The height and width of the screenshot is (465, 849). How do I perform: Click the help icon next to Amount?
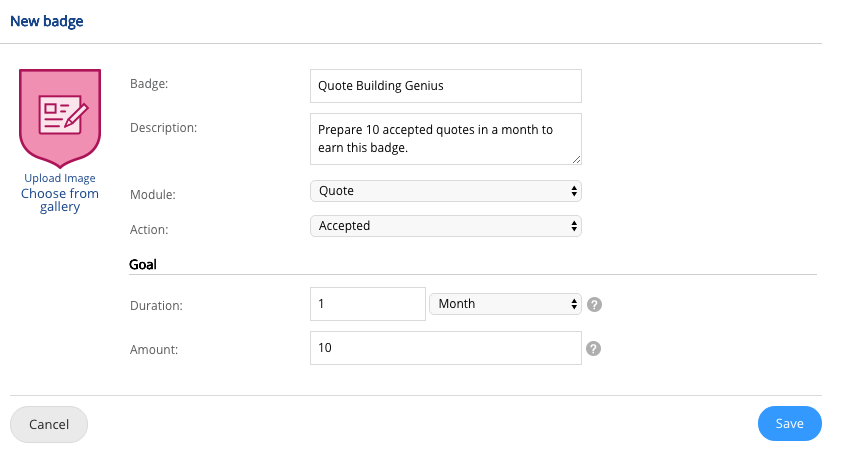pos(593,348)
